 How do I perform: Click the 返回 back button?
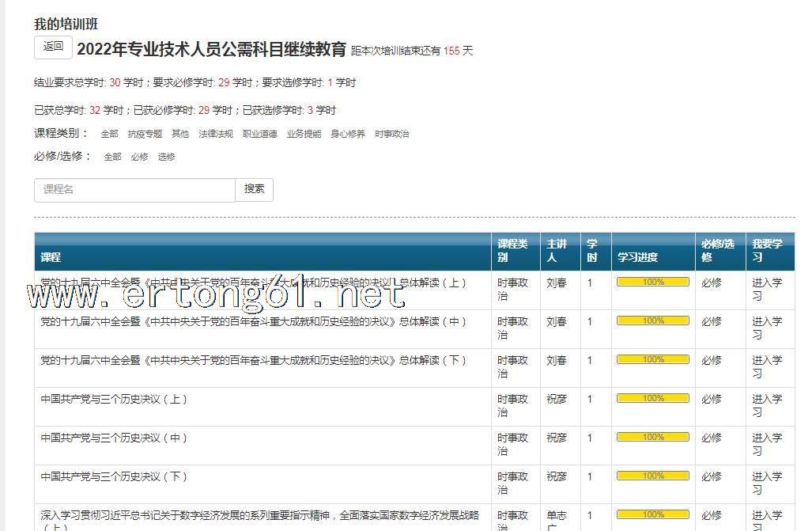coord(53,47)
